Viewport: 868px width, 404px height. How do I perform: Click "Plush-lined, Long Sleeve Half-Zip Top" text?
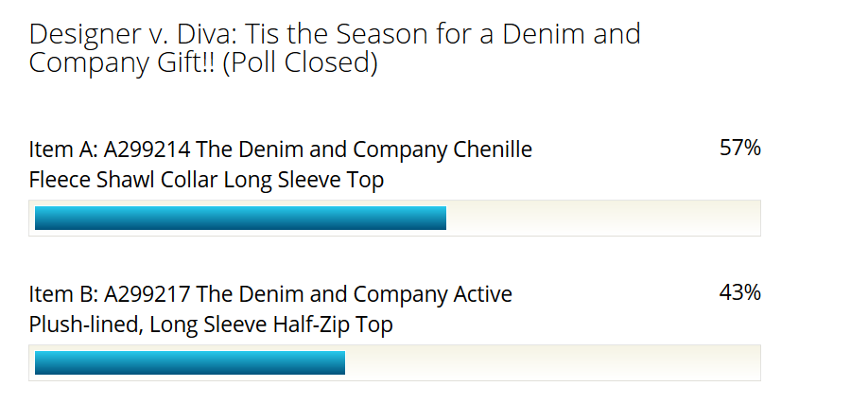(x=211, y=325)
